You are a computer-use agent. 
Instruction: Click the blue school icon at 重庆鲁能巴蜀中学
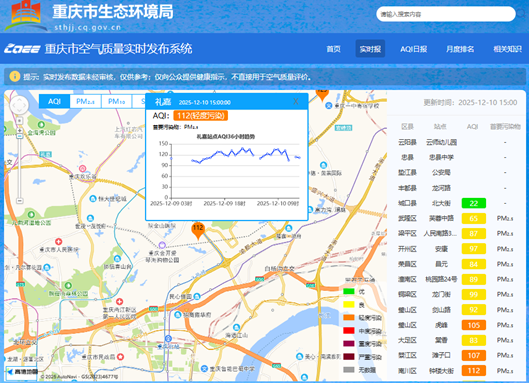coord(204,368)
